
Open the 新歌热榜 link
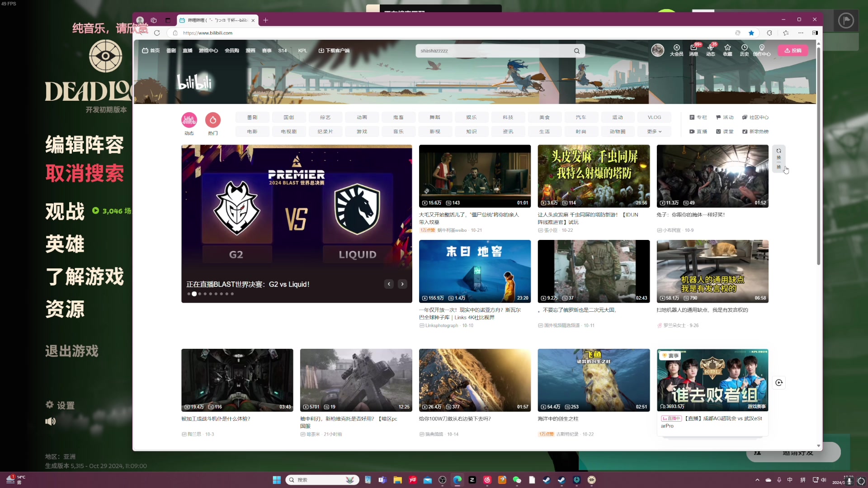point(755,131)
